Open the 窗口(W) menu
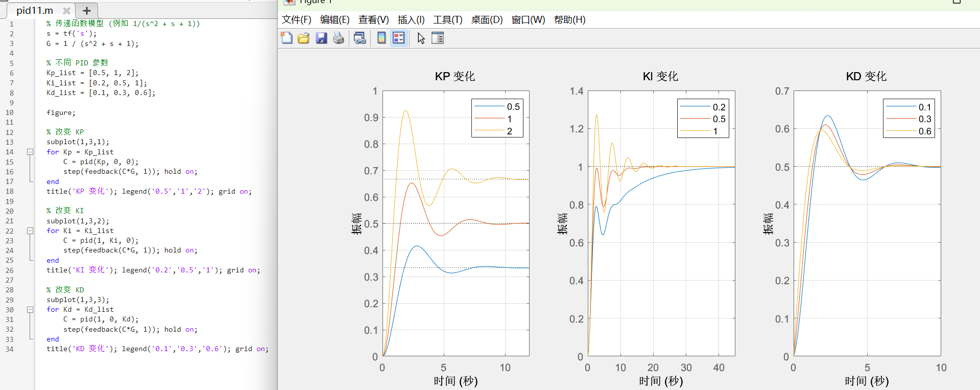This screenshot has width=980, height=390. coord(529,19)
